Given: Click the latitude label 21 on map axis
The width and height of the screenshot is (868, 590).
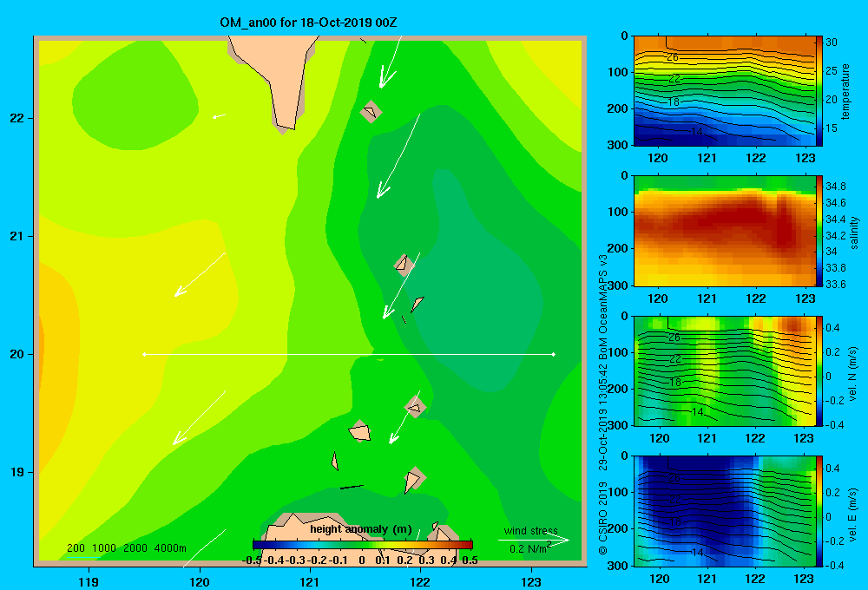Looking at the screenshot, I should 16,236.
